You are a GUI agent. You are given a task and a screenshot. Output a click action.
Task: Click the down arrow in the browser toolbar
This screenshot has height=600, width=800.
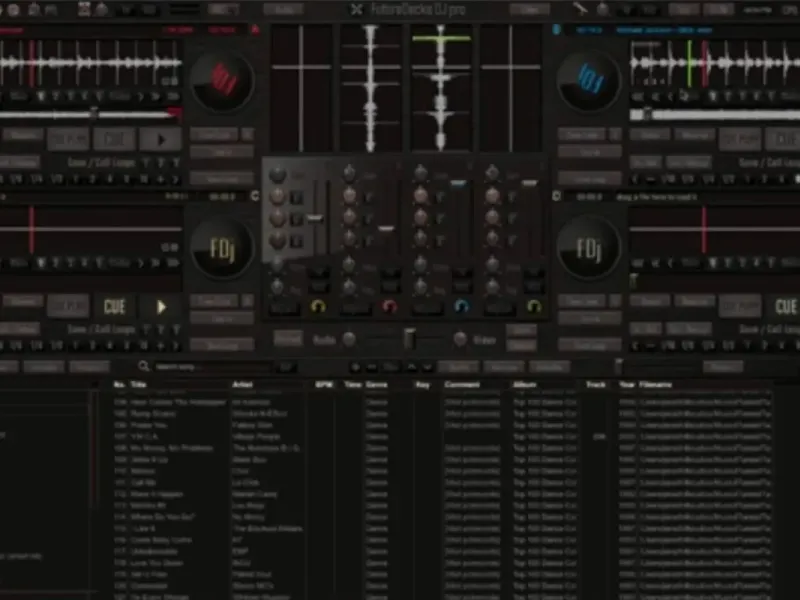[x=427, y=367]
